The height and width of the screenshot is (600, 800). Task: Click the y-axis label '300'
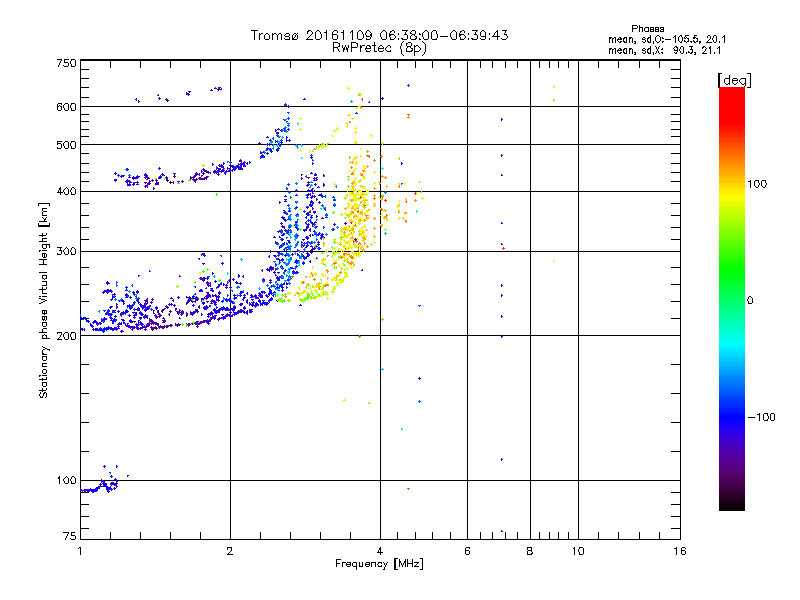(66, 252)
